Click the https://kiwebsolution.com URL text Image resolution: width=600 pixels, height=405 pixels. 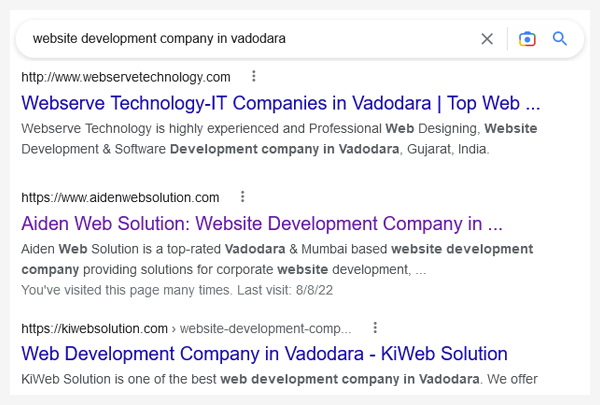95,329
